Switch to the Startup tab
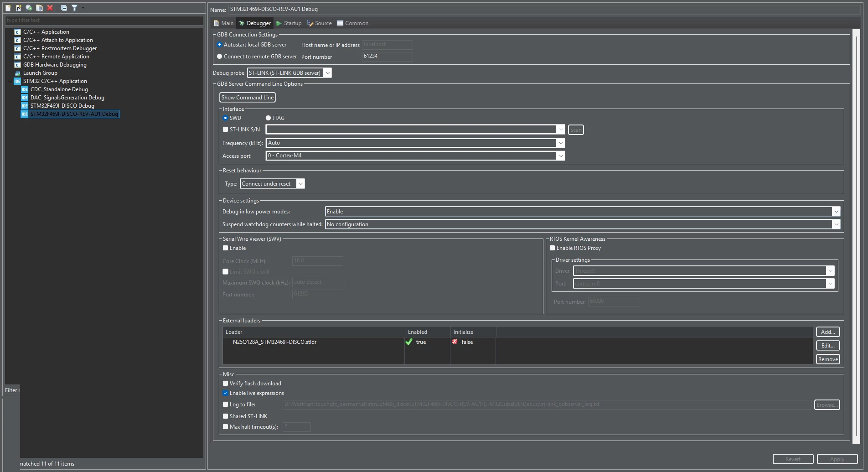 tap(289, 23)
